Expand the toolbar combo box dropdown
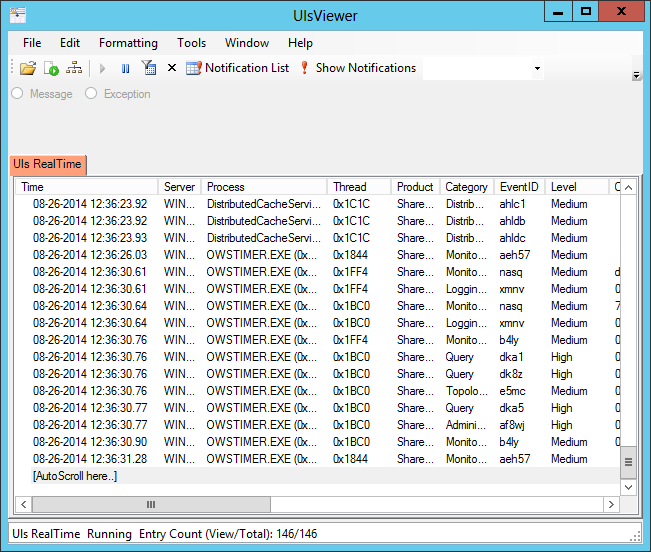 537,68
